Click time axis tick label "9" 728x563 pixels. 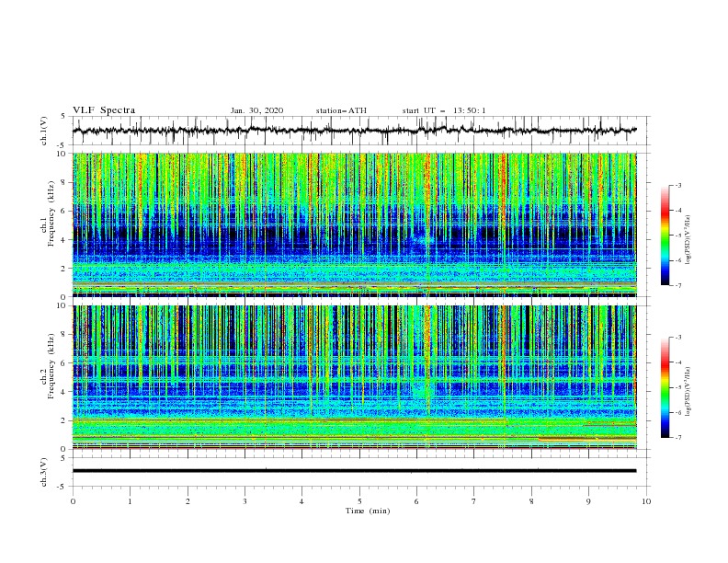588,501
